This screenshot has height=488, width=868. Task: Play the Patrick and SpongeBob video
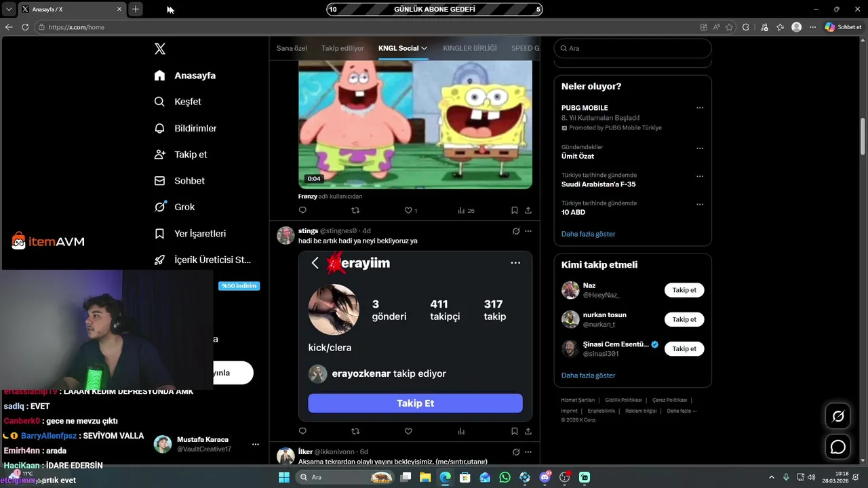coord(415,125)
